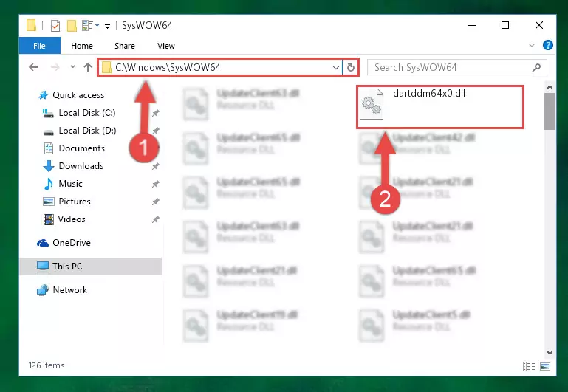Open the Help question mark icon
The width and height of the screenshot is (568, 392).
pyautogui.click(x=548, y=45)
